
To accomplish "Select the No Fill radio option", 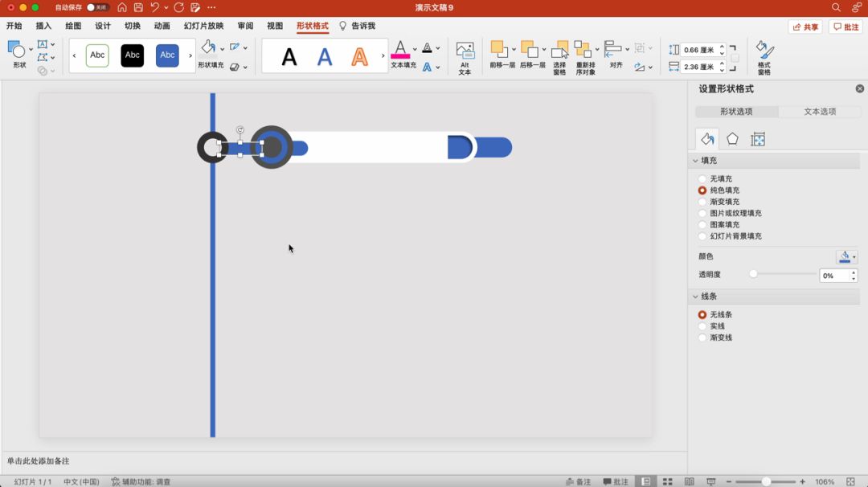I will pos(702,178).
